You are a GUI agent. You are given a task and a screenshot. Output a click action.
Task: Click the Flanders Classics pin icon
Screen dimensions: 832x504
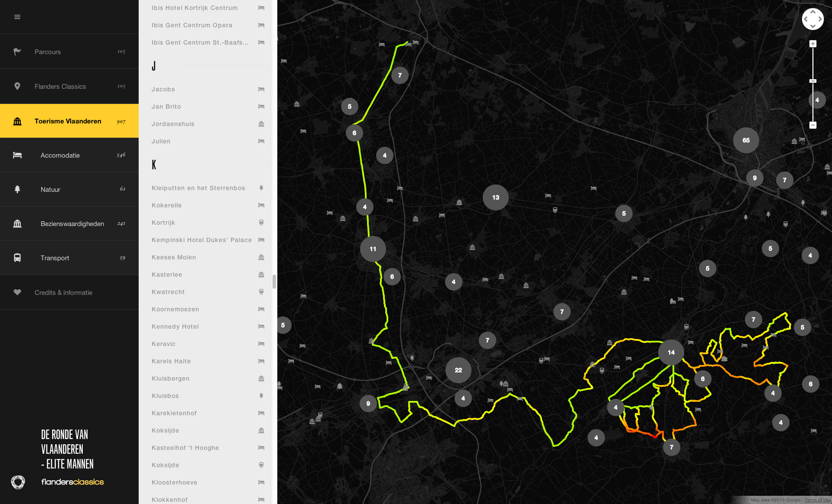click(x=17, y=86)
